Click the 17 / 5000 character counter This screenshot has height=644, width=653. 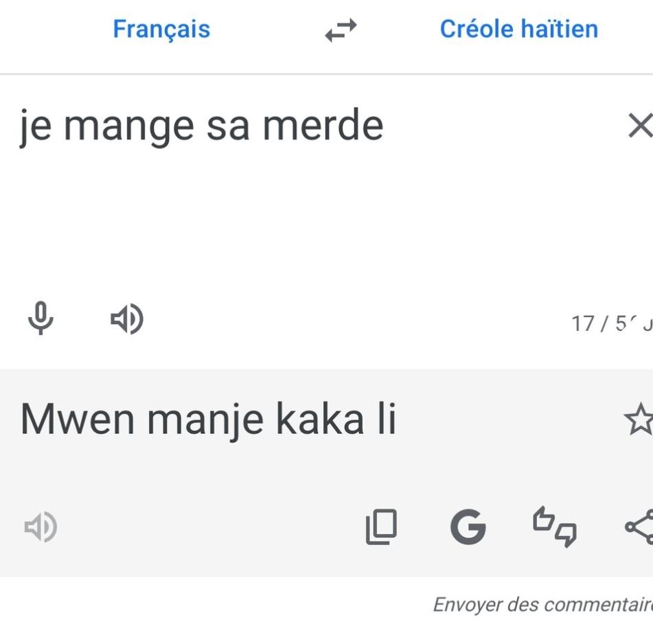(612, 323)
